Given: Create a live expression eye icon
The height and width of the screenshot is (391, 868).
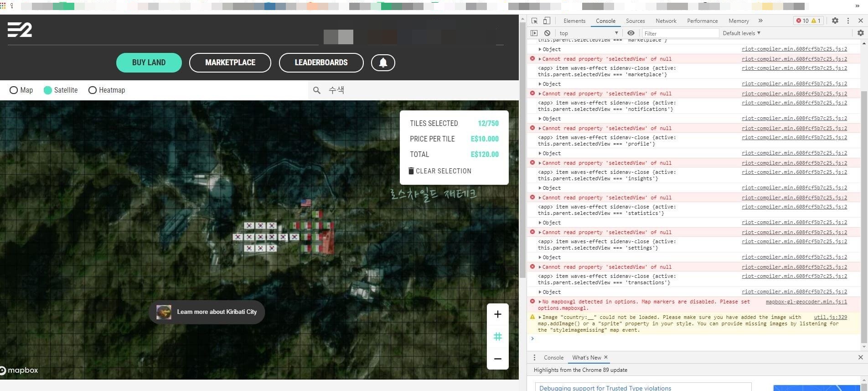Looking at the screenshot, I should pyautogui.click(x=631, y=33).
